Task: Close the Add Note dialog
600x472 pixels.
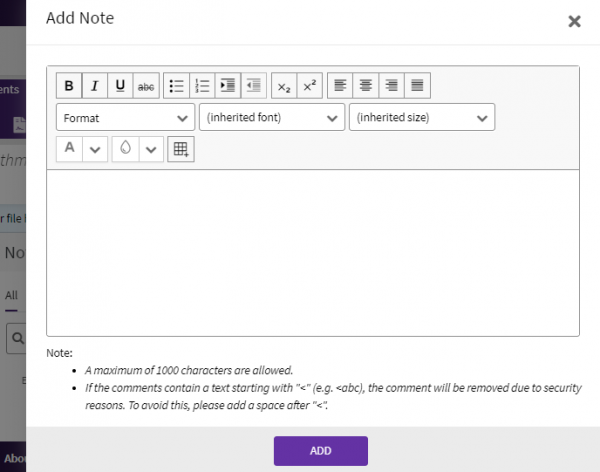Action: pyautogui.click(x=574, y=21)
